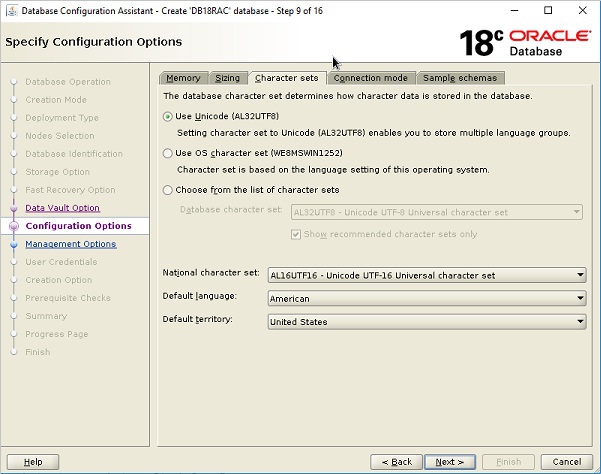
Task: Click the Creation Option step label
Action: pos(59,280)
